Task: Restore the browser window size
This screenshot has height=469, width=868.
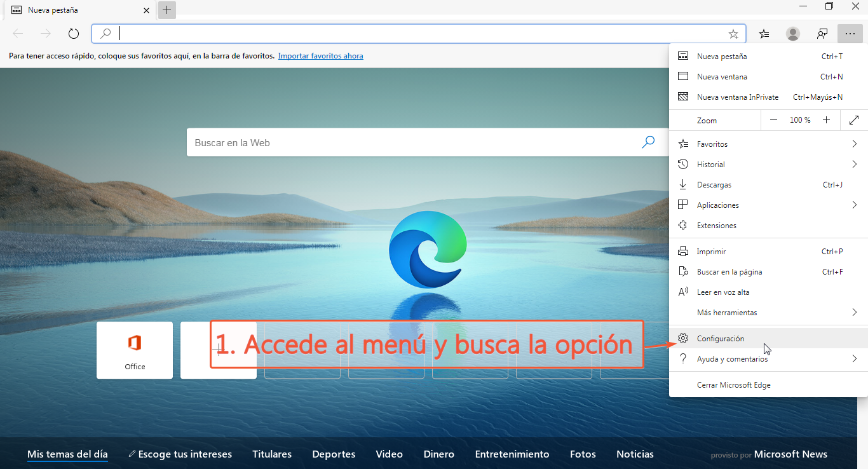Action: 829,6
